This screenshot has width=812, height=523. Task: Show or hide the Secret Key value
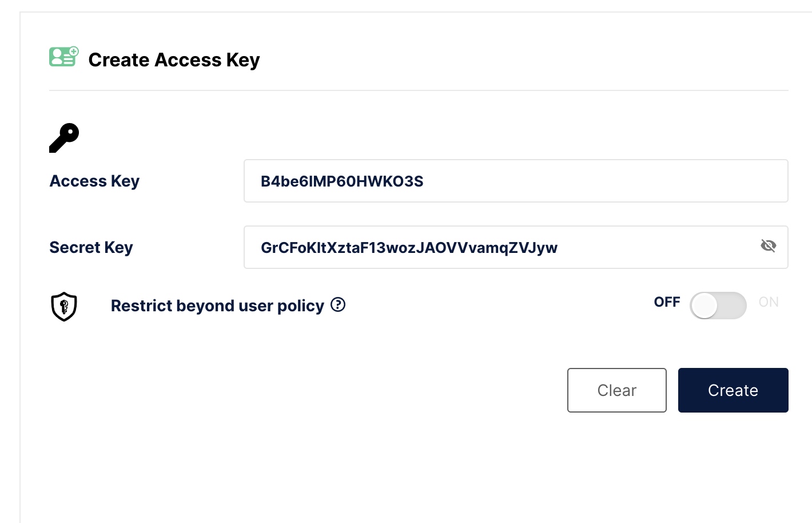click(x=768, y=246)
